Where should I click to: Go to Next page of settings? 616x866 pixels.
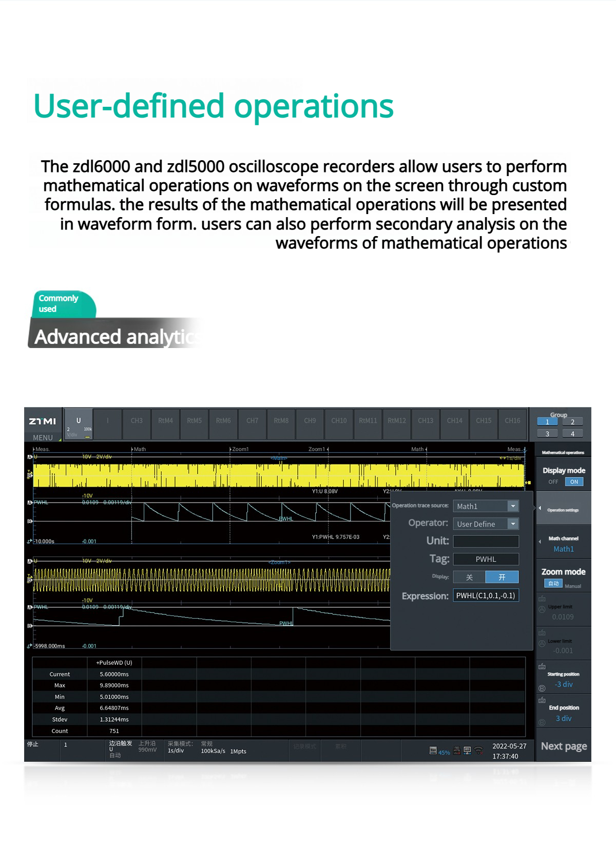(x=564, y=746)
